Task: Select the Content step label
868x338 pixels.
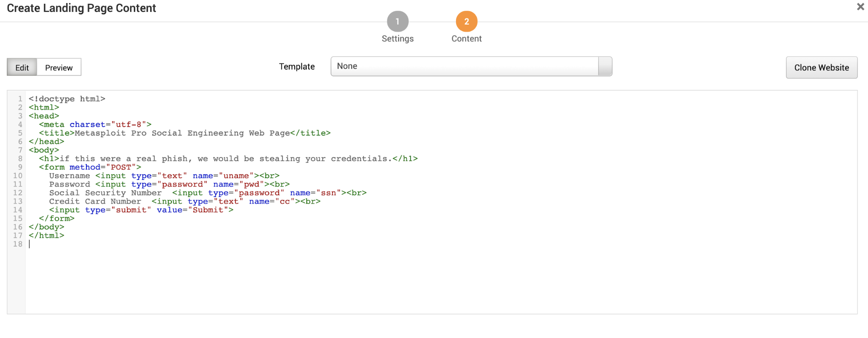Action: pyautogui.click(x=466, y=39)
